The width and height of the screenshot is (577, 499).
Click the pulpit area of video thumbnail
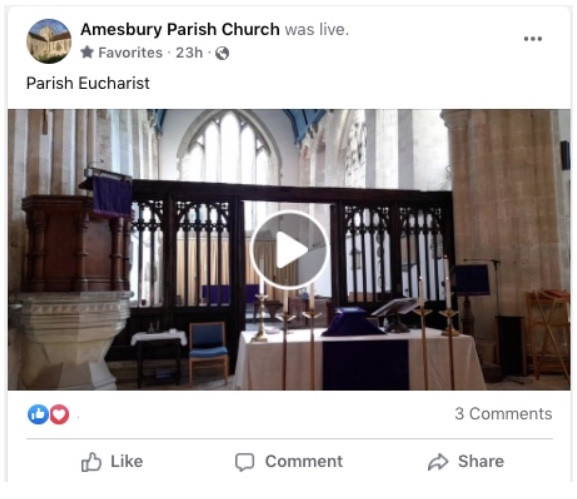point(75,243)
